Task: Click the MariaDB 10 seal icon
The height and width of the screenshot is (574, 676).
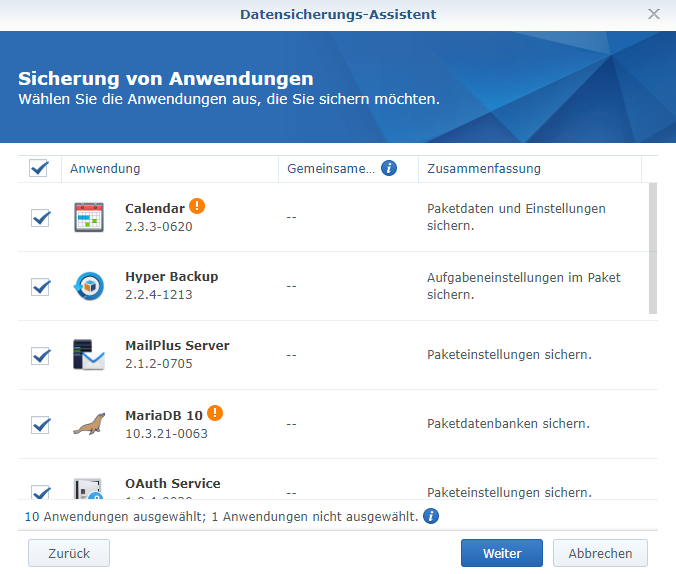Action: (89, 424)
